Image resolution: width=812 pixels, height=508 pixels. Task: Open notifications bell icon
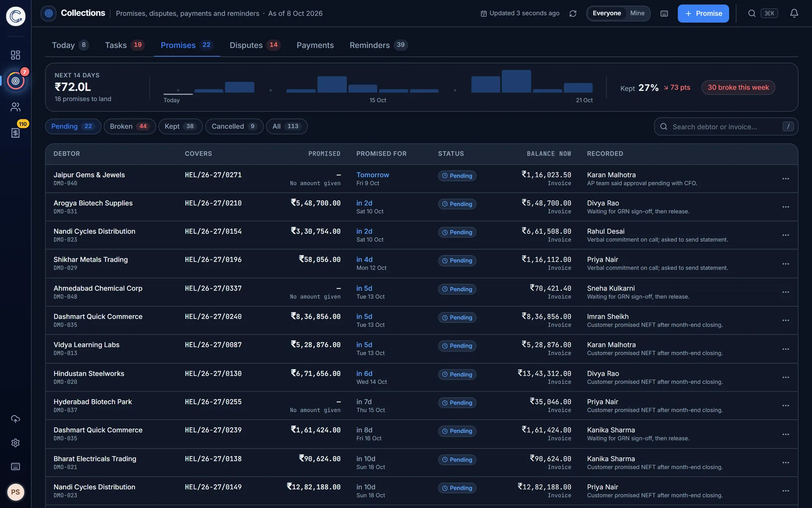794,13
